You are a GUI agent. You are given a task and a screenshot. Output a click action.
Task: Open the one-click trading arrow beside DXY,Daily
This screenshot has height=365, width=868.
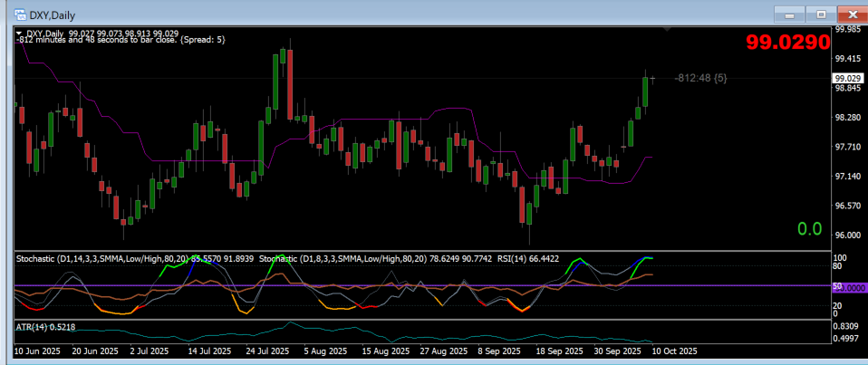(20, 34)
